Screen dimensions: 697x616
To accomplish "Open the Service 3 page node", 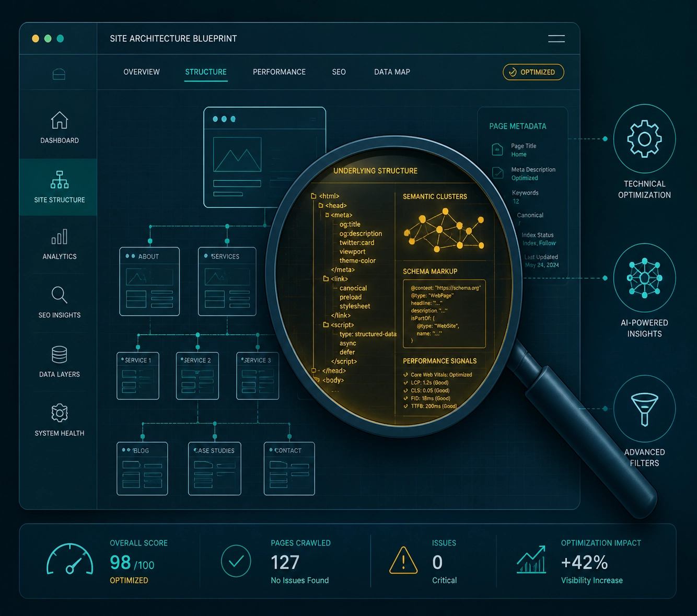I will point(258,376).
